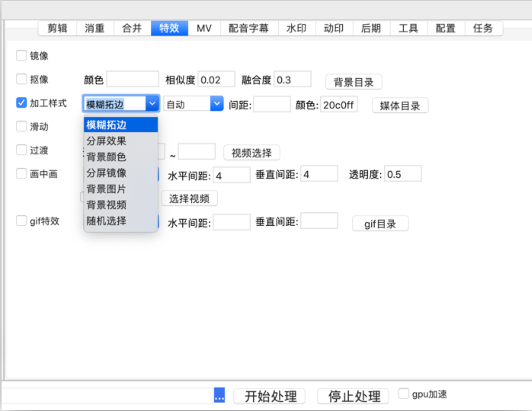Switch to the 工具 tab
The width and height of the screenshot is (532, 411).
pyautogui.click(x=409, y=28)
